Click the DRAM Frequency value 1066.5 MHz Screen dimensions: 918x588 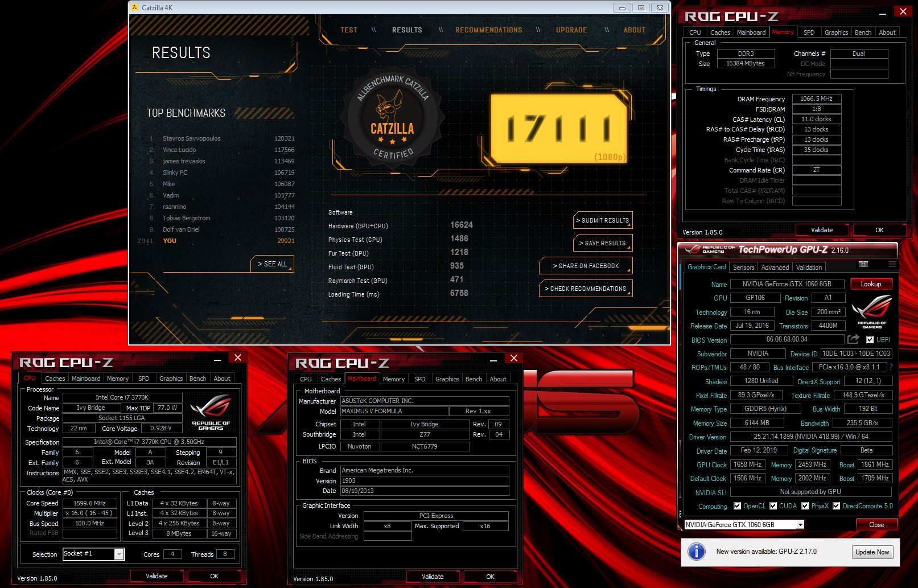(x=816, y=98)
